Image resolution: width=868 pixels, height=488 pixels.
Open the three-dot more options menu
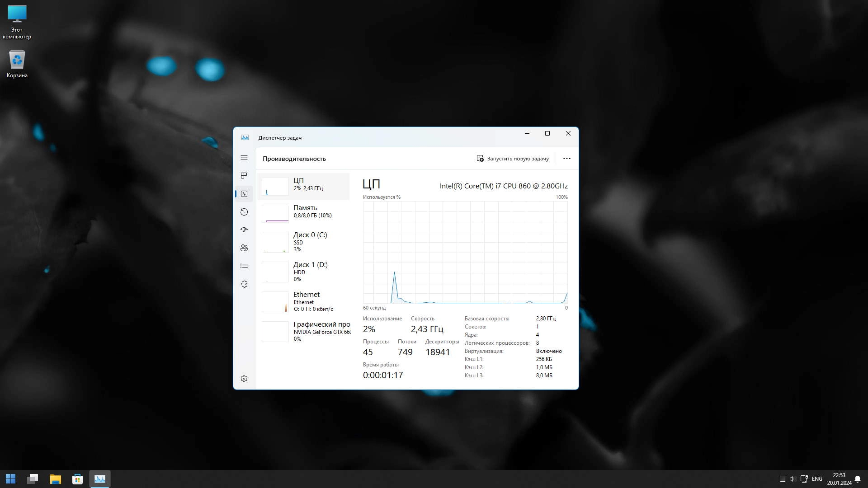click(x=566, y=159)
